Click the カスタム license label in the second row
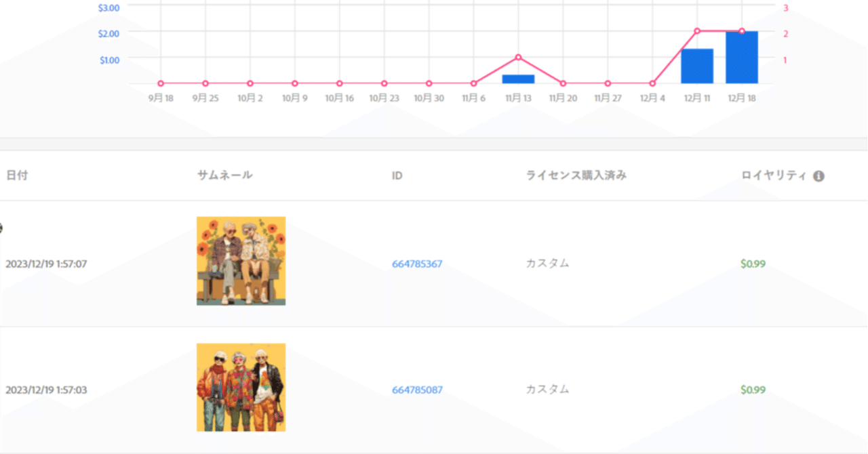This screenshot has height=454, width=868. point(547,390)
